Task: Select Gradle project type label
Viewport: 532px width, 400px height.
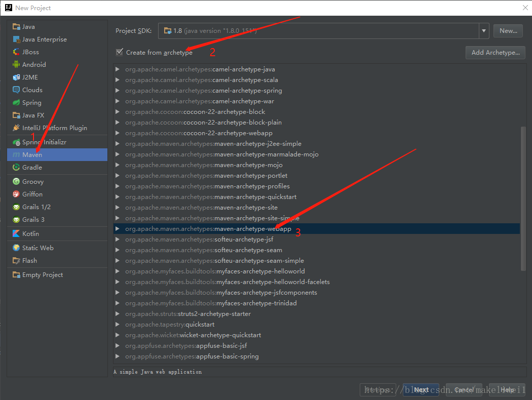Action: pyautogui.click(x=32, y=168)
